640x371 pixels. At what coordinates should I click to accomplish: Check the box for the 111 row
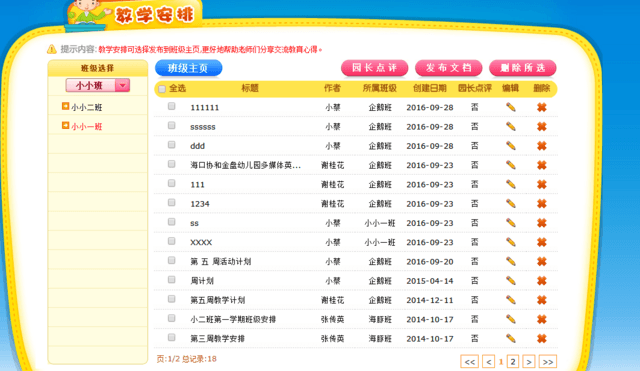click(171, 183)
